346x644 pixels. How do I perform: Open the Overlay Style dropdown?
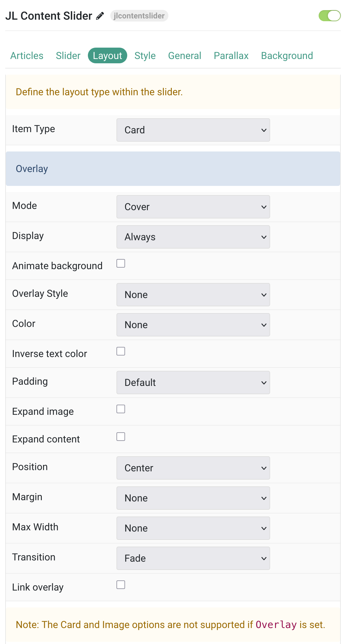tap(193, 295)
